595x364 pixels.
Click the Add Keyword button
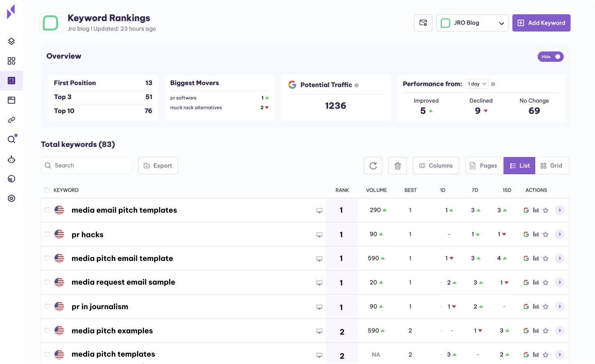(x=541, y=23)
